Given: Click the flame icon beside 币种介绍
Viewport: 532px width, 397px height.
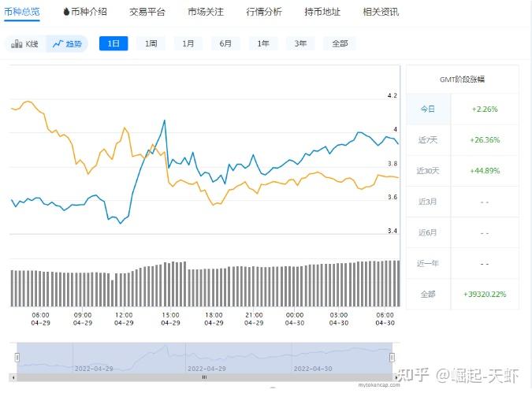Looking at the screenshot, I should [66, 12].
